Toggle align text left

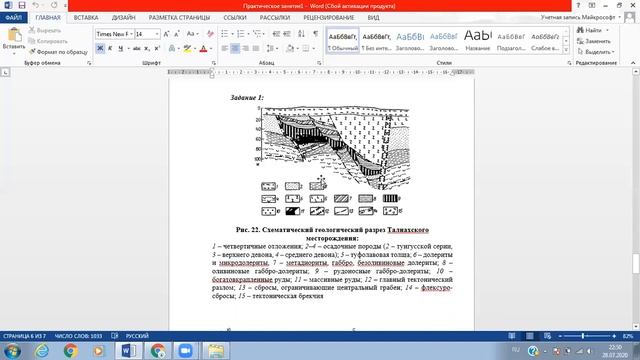coord(224,49)
